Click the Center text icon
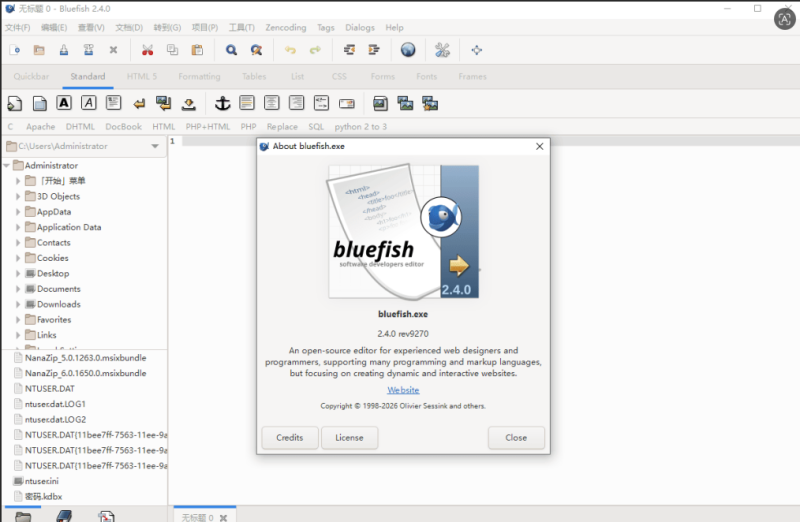This screenshot has width=800, height=522. pyautogui.click(x=271, y=103)
